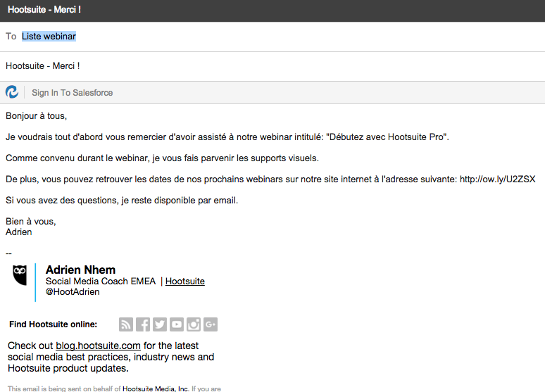Image resolution: width=545 pixels, height=392 pixels.
Task: Click the subject line Hootsuite - Merci !
Action: point(43,66)
